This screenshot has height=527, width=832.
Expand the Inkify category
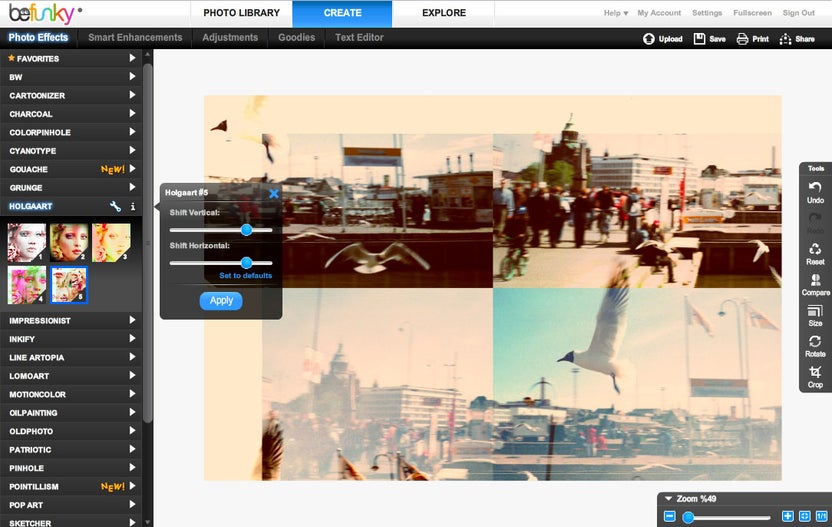pyautogui.click(x=71, y=339)
